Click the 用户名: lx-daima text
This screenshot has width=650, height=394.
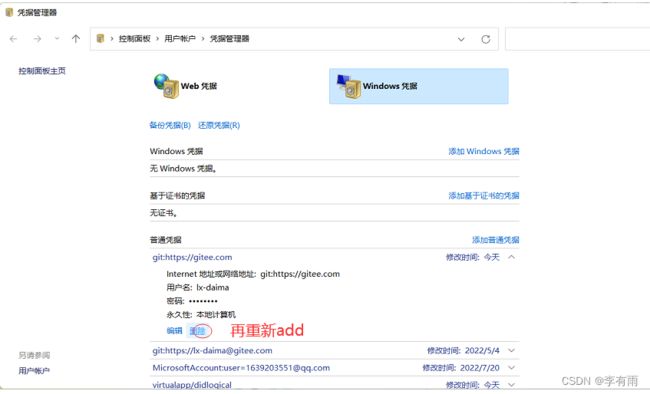point(198,287)
